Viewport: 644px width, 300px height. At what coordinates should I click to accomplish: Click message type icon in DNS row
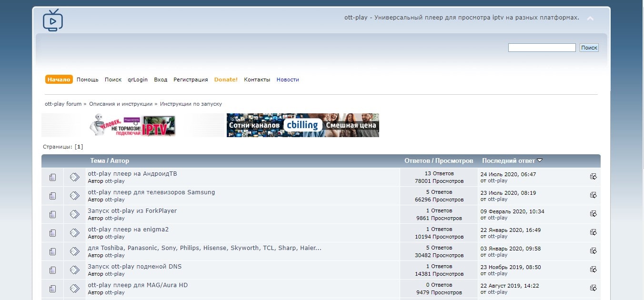pos(75,270)
